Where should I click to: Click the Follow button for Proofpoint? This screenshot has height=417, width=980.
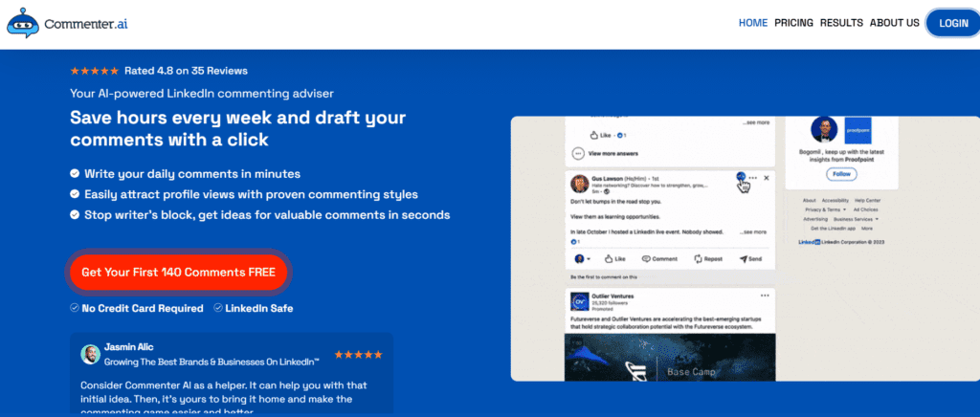coord(841,173)
